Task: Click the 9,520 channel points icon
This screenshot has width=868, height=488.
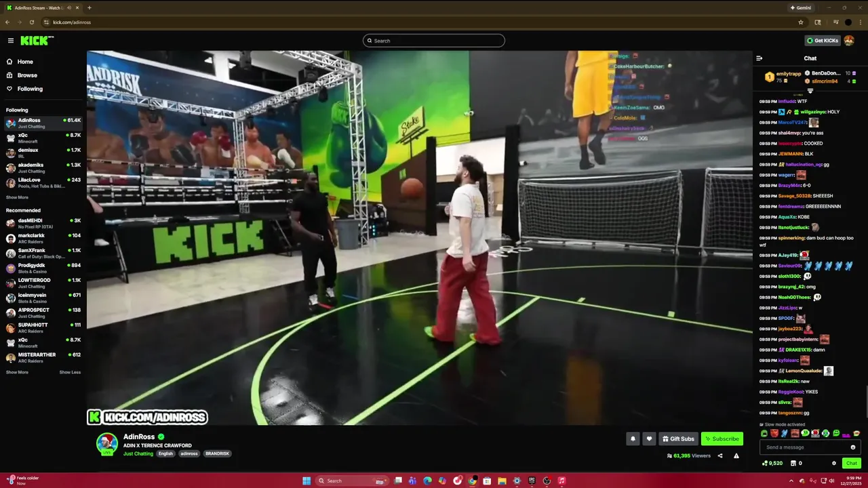Action: [x=772, y=464]
